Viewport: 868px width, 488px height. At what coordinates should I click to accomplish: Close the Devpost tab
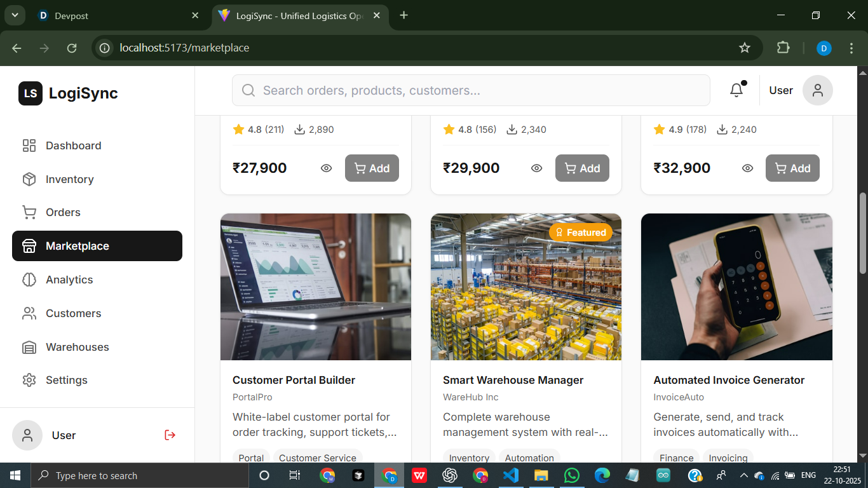pos(195,16)
